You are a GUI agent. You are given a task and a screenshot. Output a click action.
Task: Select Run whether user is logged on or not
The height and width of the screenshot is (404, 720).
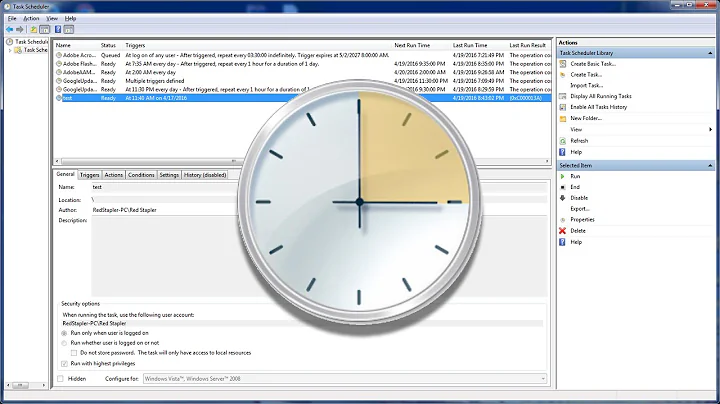(x=64, y=343)
